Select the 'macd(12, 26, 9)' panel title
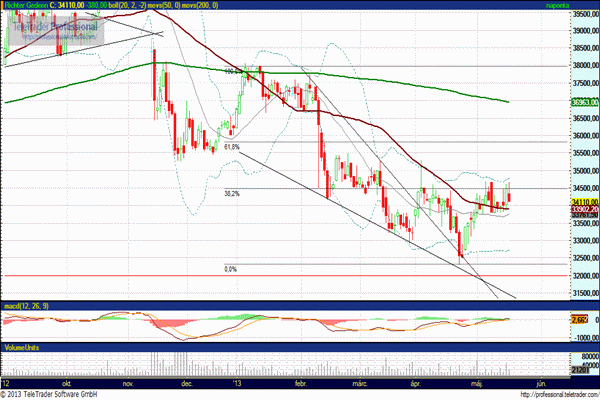 26,306
